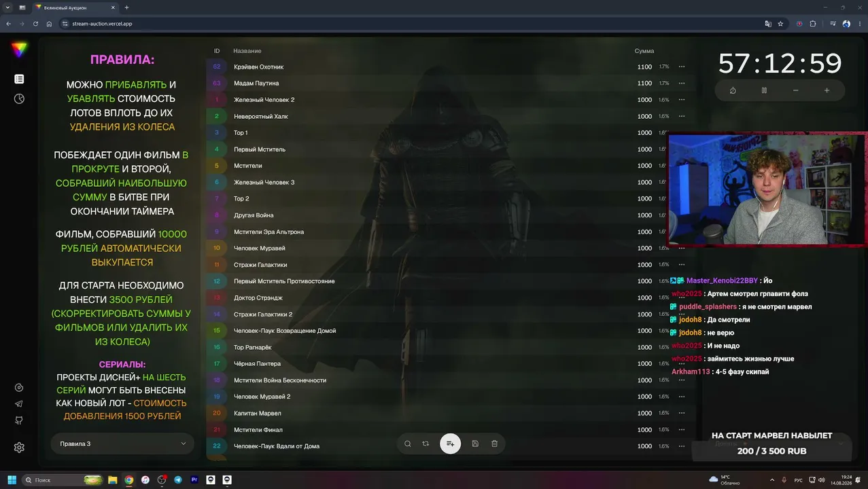Click the chat username Arkham113
Screen dimensions: 868x489
691,372
